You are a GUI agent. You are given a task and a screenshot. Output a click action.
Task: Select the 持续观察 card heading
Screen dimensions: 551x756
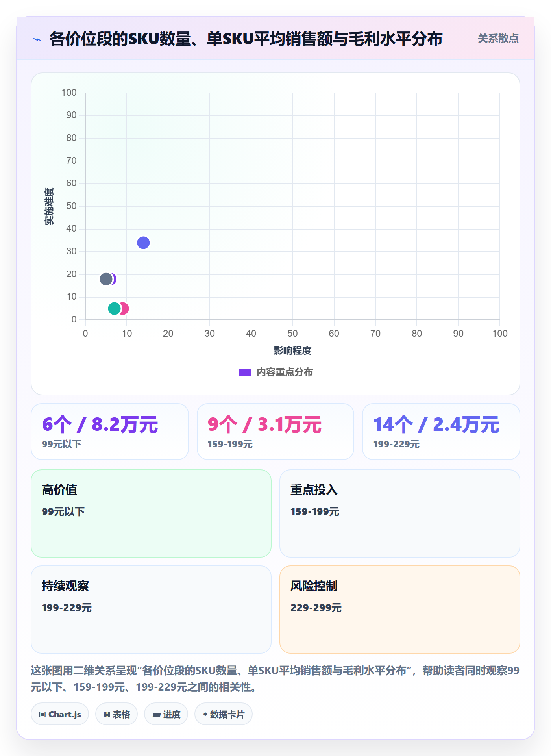click(65, 586)
